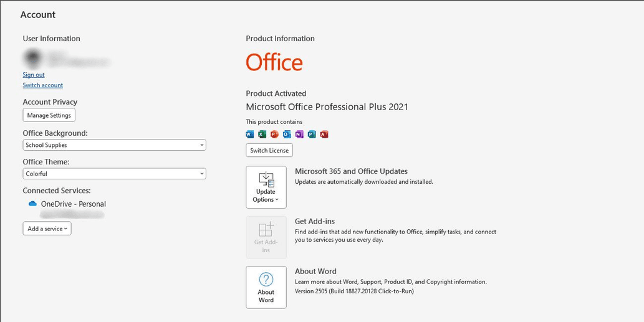This screenshot has height=322, width=644.
Task: Open the Office Theme dropdown showing Colorful
Action: tap(114, 174)
